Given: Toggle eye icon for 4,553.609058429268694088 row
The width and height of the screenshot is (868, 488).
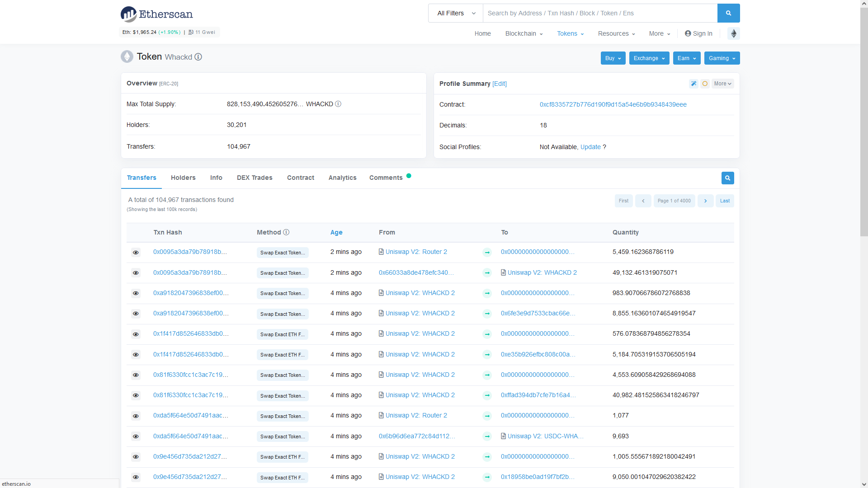Looking at the screenshot, I should [136, 375].
